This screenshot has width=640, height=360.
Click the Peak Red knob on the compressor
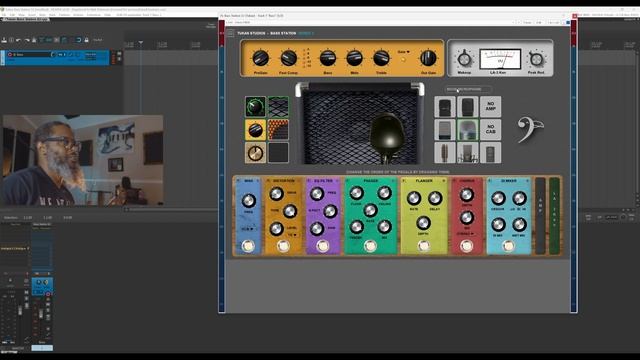pyautogui.click(x=536, y=60)
